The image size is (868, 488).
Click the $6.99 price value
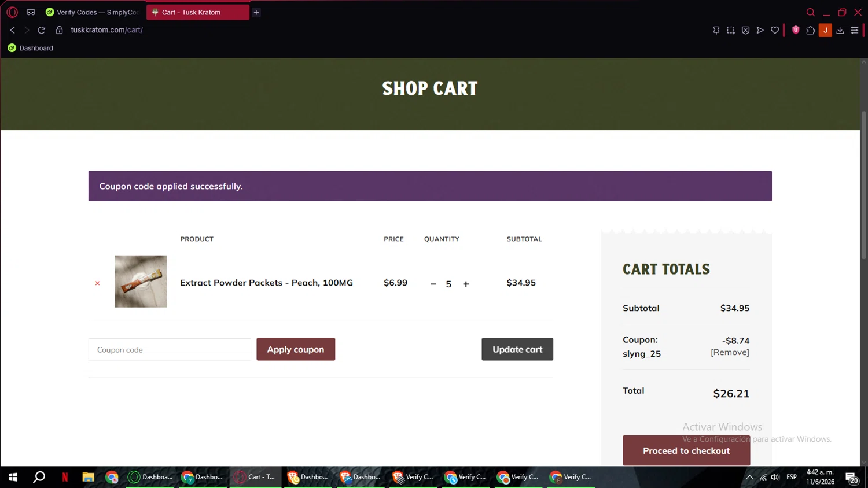(x=396, y=283)
